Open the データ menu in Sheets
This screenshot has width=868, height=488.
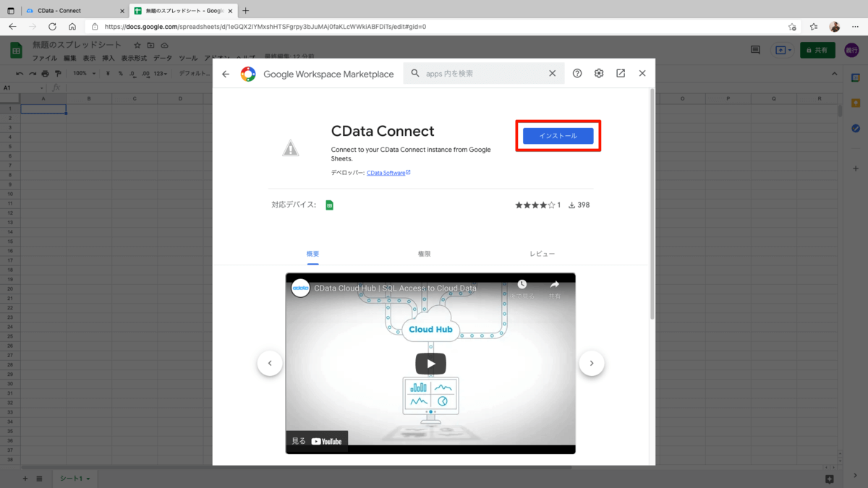[163, 58]
